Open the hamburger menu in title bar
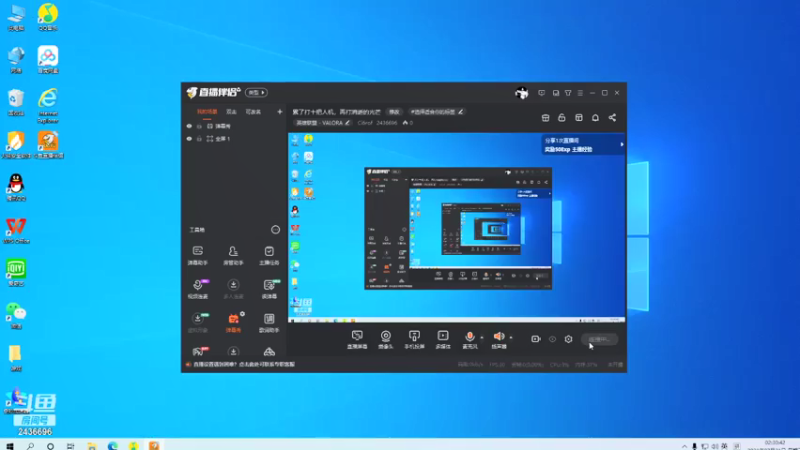The height and width of the screenshot is (450, 800). pos(580,93)
